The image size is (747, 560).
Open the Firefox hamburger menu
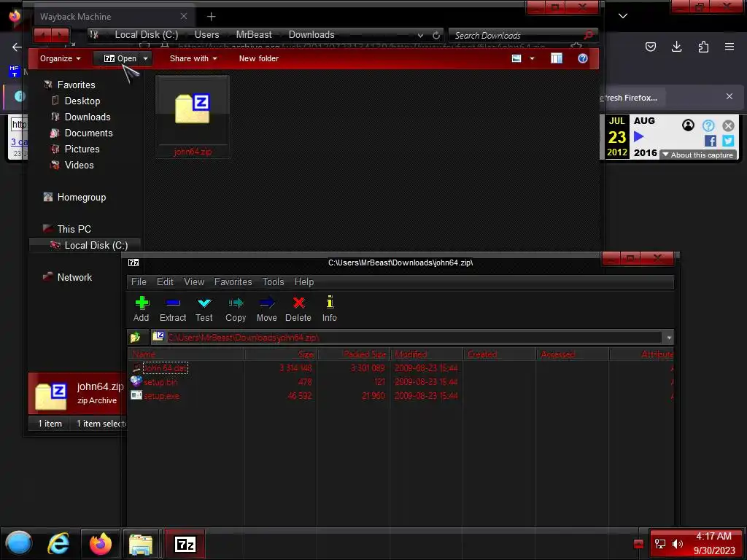(x=729, y=47)
